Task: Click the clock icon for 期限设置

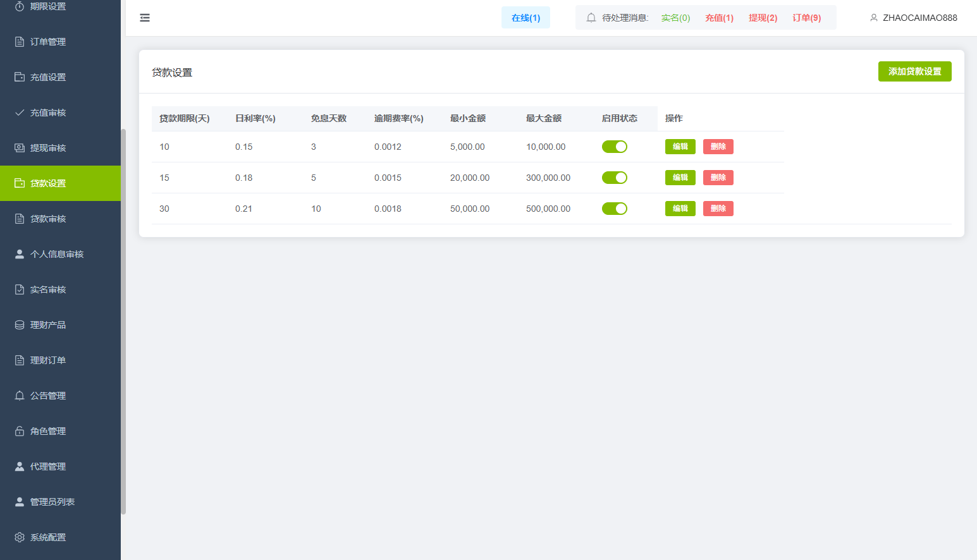Action: pos(20,6)
